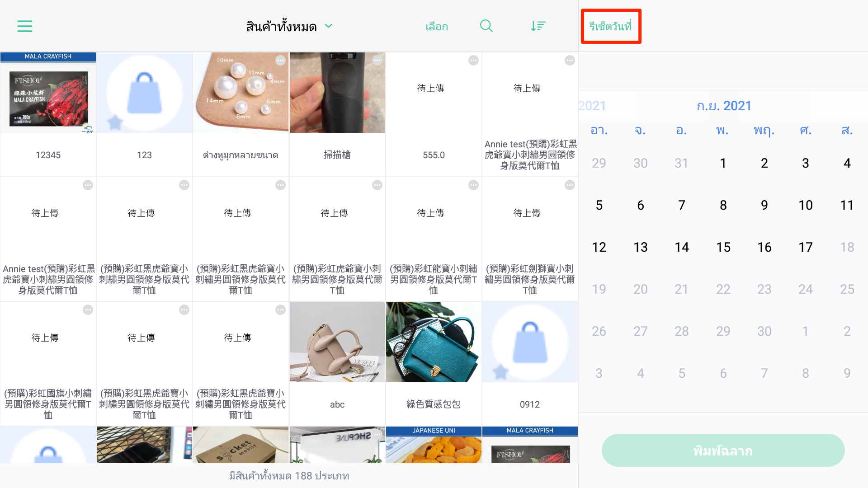Tap the เลือก select button

point(437,27)
